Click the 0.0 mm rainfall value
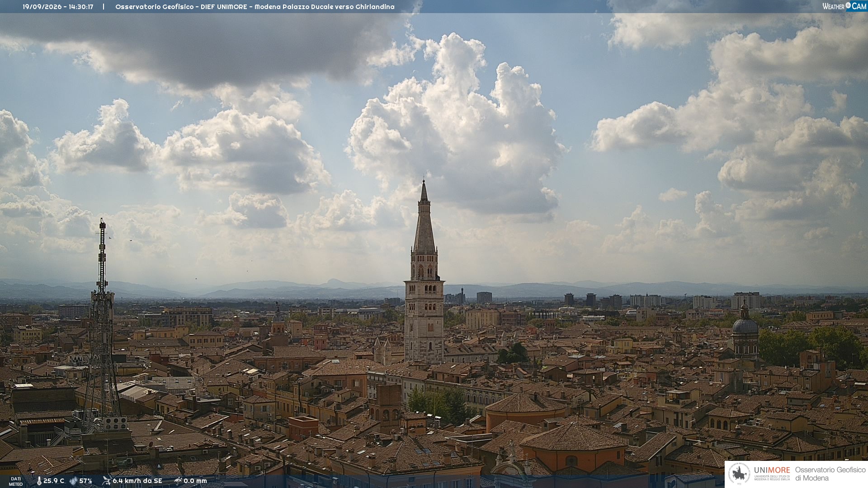 pos(195,481)
